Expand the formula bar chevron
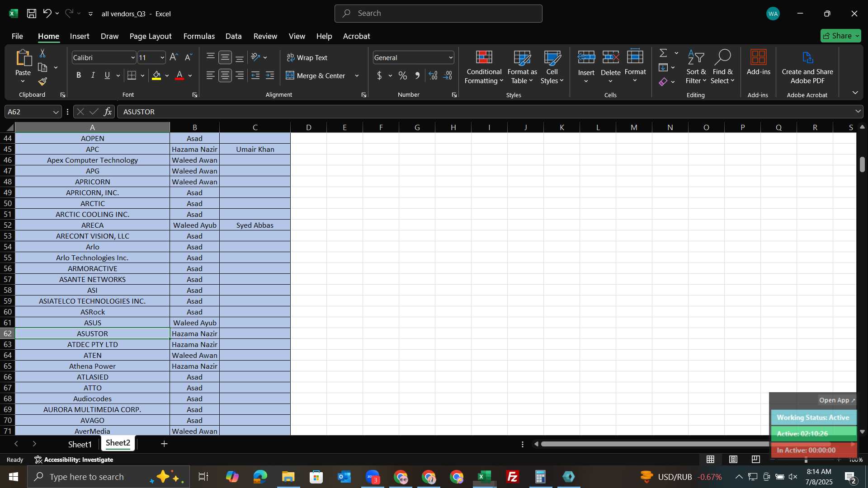Viewport: 868px width, 488px height. coord(858,111)
